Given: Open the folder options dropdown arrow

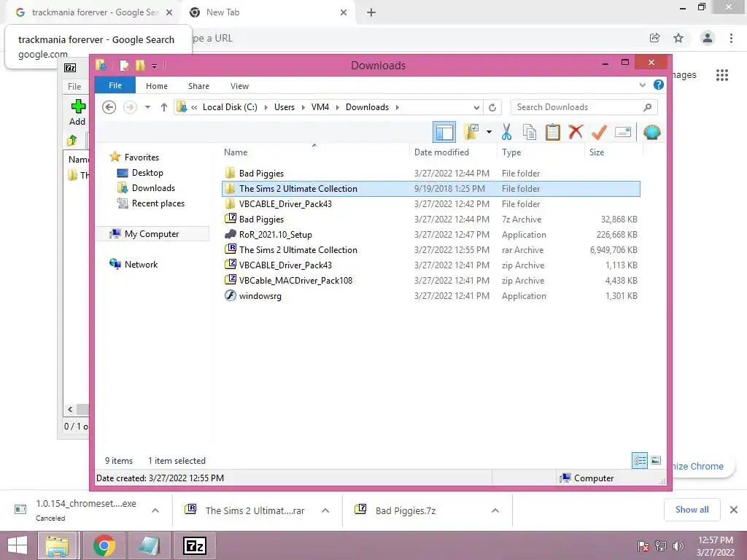Looking at the screenshot, I should [x=489, y=132].
